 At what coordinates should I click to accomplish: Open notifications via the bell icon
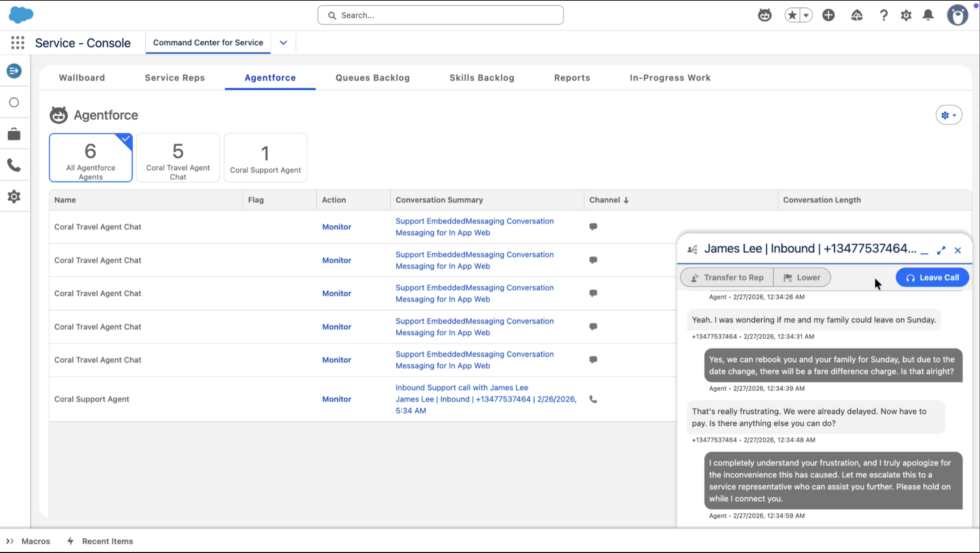click(x=928, y=15)
